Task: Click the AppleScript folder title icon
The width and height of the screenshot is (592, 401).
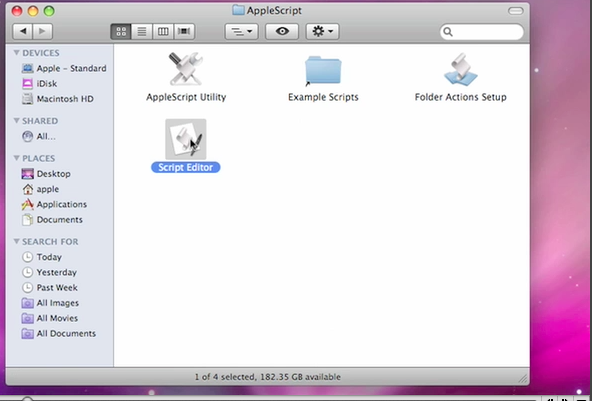Action: pos(238,10)
